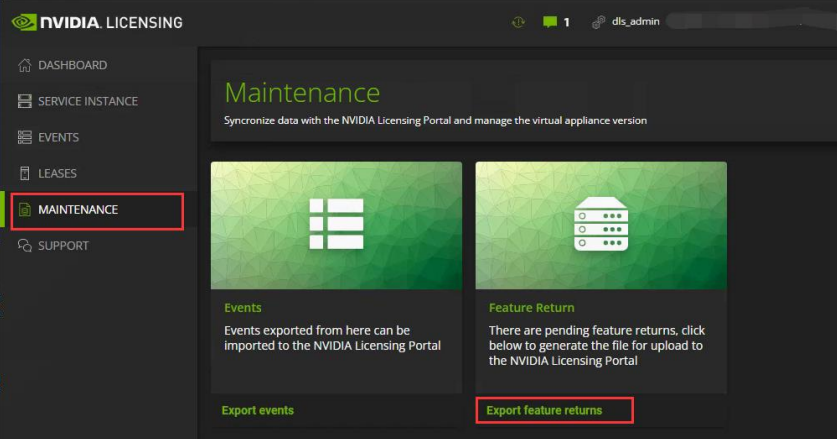Click the Maintenance document icon

point(25,209)
